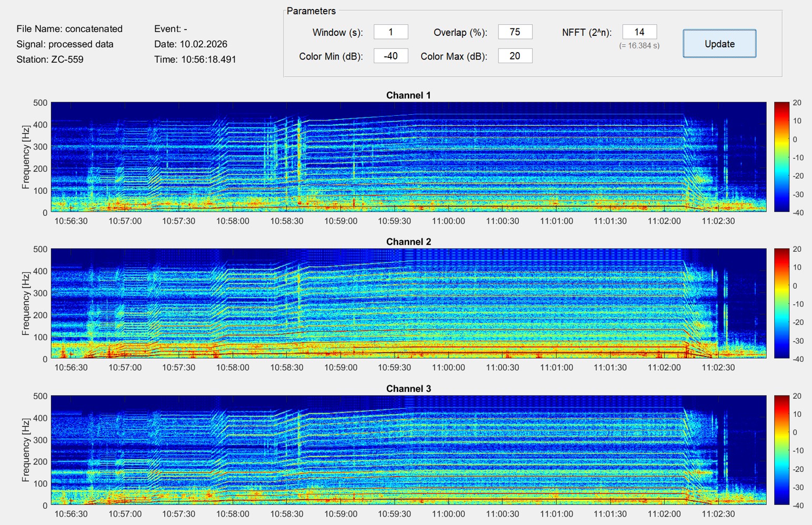Screen dimensions: 812x525
Task: Select the Station: ZC-559 label
Action: (50, 60)
